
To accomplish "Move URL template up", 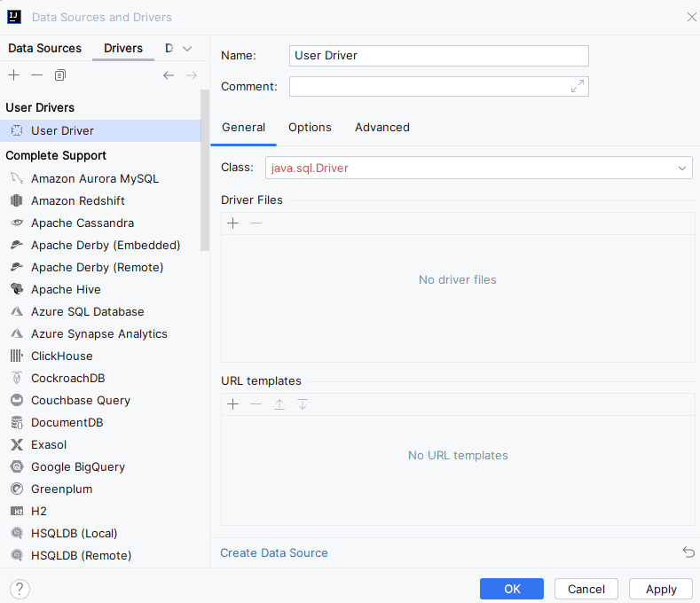I will [279, 404].
